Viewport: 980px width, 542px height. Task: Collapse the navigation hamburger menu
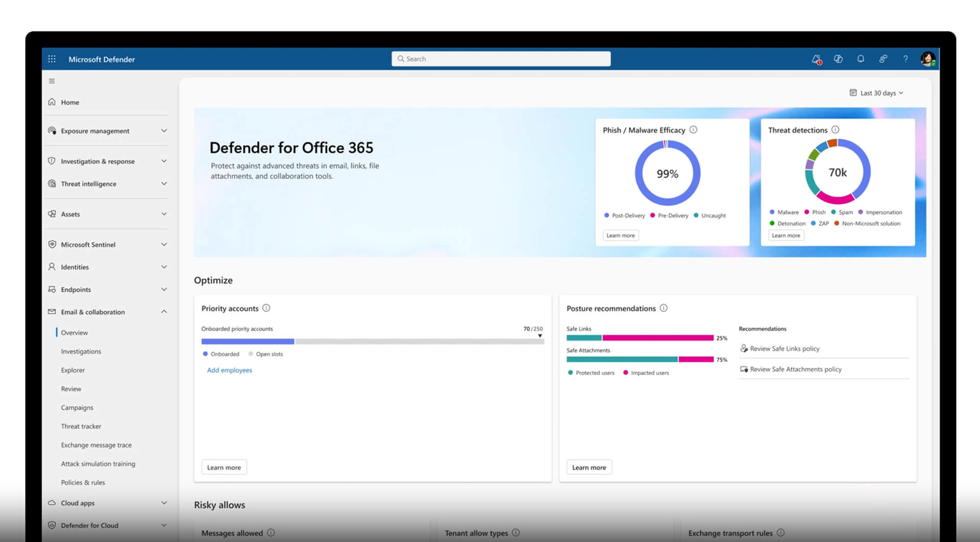tap(52, 81)
